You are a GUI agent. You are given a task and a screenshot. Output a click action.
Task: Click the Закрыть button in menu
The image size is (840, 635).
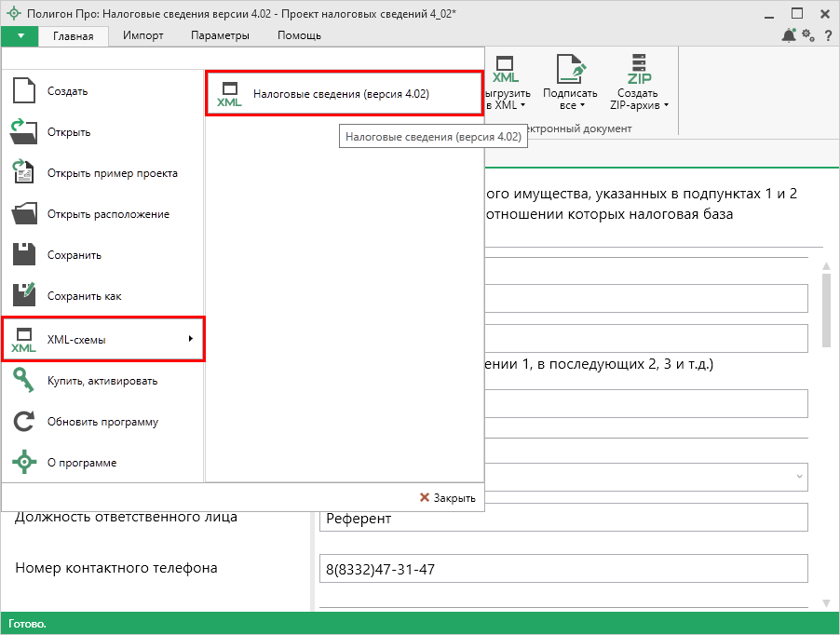click(x=448, y=497)
